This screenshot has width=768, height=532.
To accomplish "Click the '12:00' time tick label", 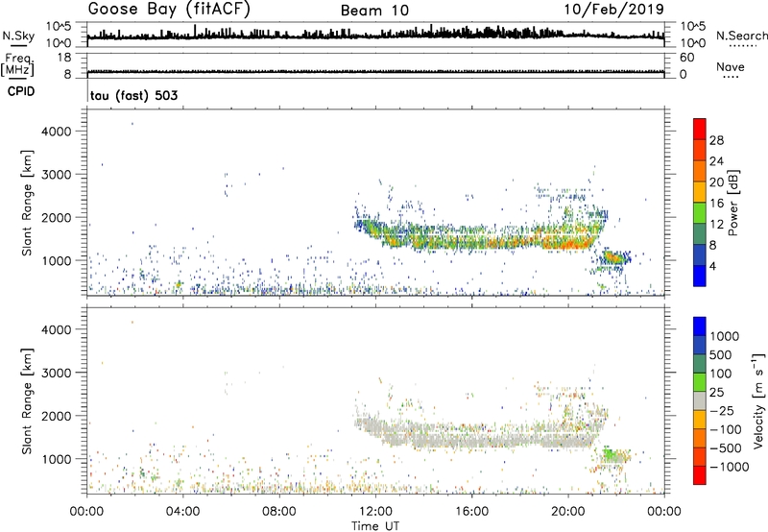I will (x=375, y=512).
